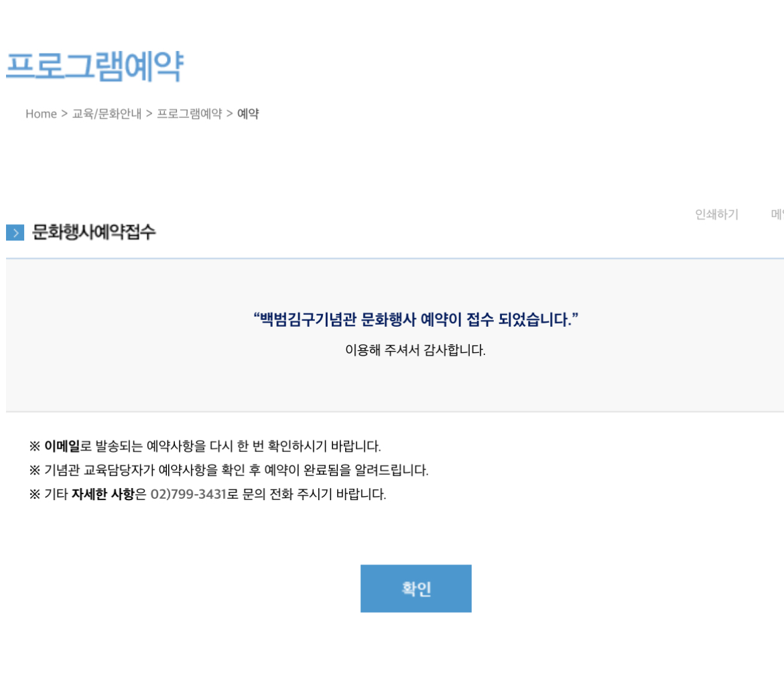Click the 예약이 접수 되었습니다 confirmation headline

[x=415, y=319]
